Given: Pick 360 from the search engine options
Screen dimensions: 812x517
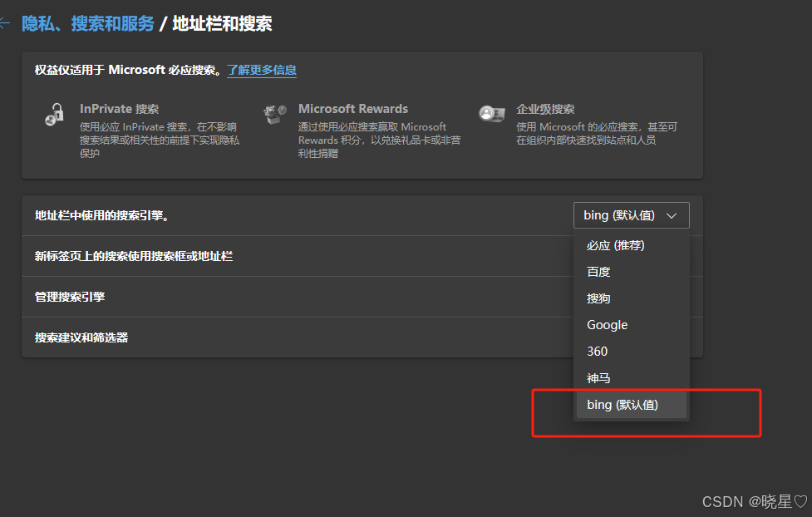Looking at the screenshot, I should click(632, 352).
